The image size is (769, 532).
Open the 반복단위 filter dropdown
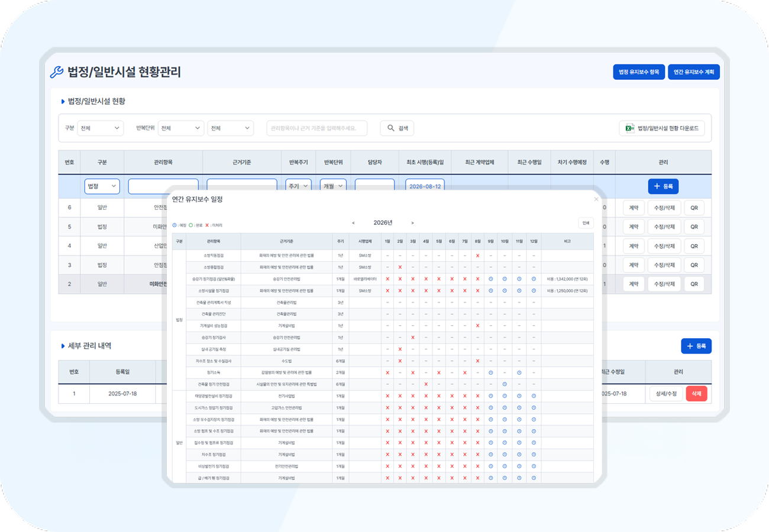[x=181, y=128]
